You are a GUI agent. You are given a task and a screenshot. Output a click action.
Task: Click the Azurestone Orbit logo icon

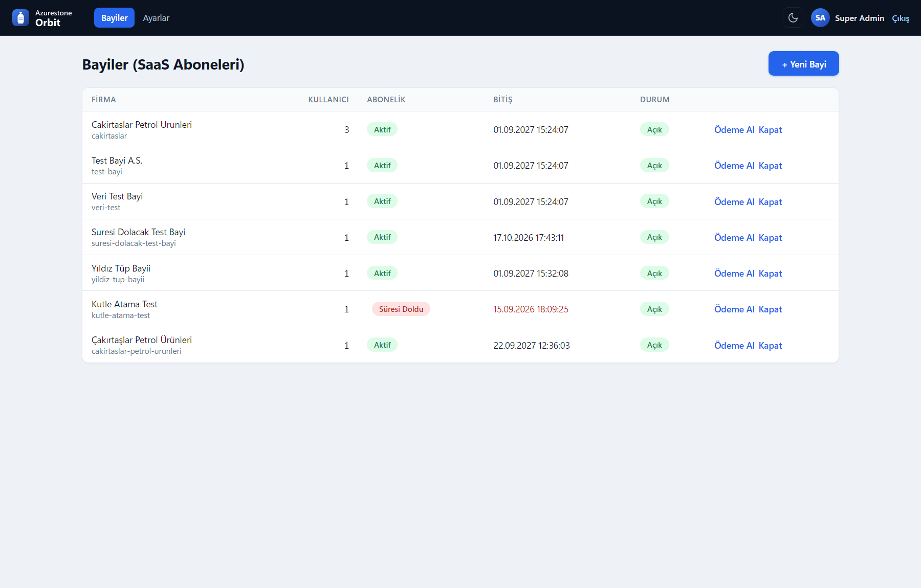(x=20, y=18)
